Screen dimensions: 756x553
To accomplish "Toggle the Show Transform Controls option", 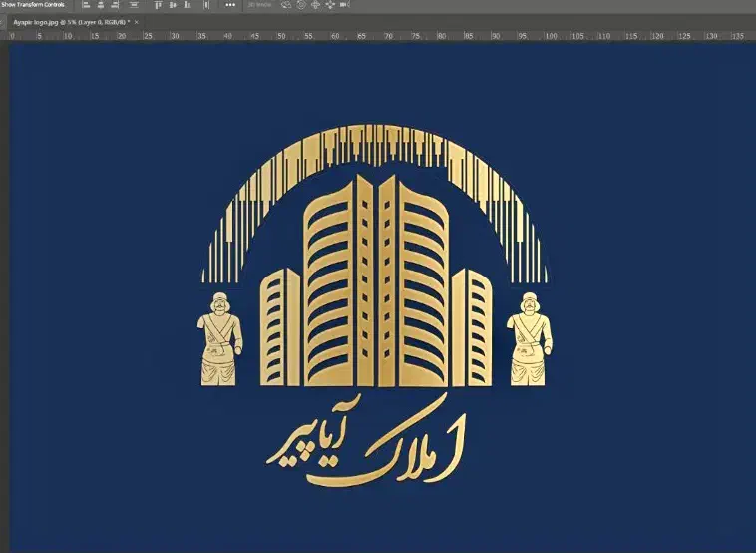I will click(x=33, y=4).
